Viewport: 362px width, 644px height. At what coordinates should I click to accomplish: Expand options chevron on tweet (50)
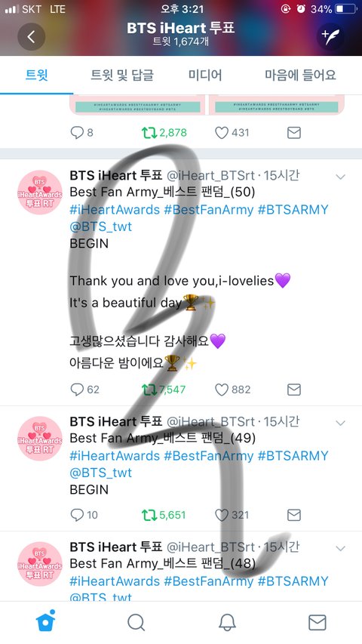340,177
